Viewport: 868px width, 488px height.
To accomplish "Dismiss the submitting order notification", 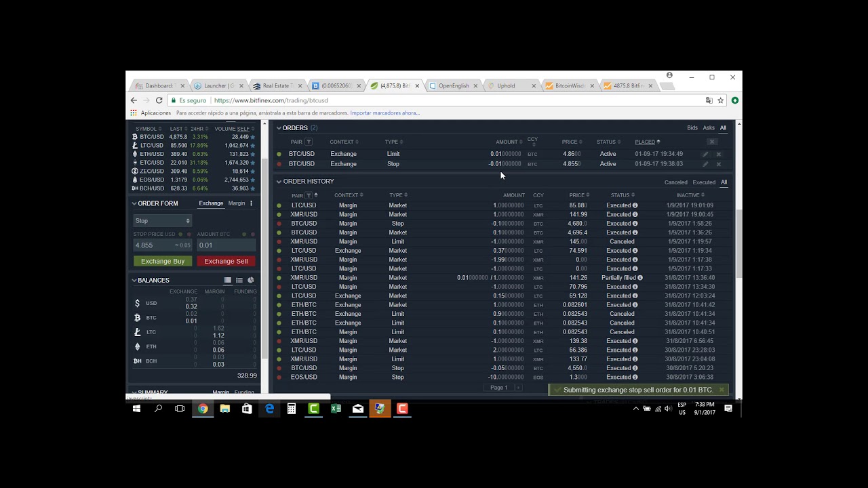I will point(722,390).
